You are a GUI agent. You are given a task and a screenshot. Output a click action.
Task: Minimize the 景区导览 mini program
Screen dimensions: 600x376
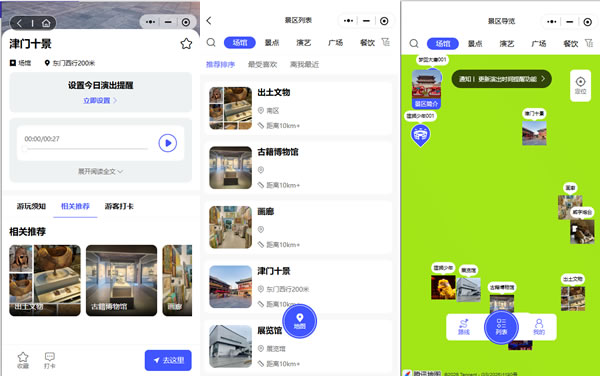pos(569,22)
